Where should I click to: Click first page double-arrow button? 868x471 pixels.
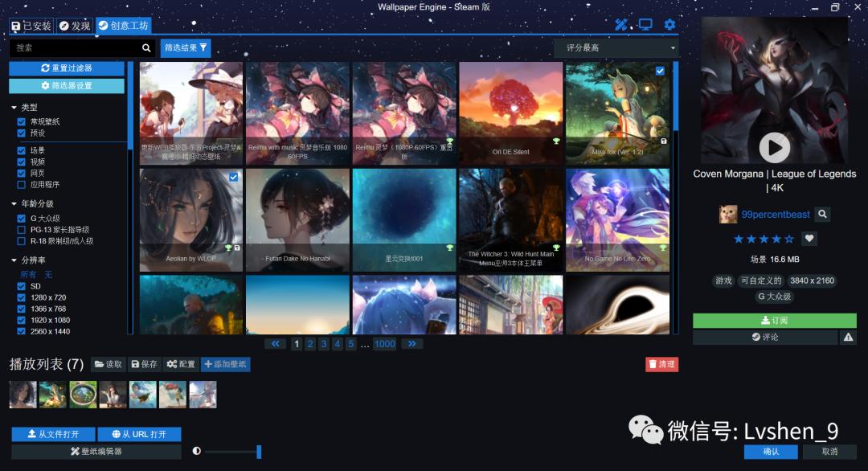point(275,344)
